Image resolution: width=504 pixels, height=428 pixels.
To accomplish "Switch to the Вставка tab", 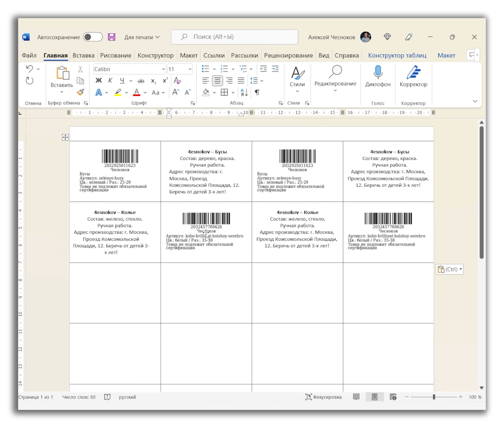I will pyautogui.click(x=83, y=55).
